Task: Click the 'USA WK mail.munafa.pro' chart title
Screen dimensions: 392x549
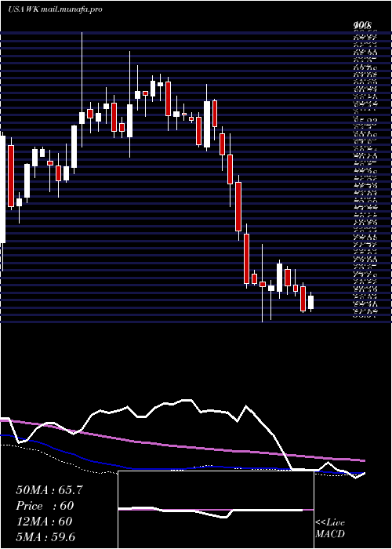Action: pyautogui.click(x=55, y=9)
